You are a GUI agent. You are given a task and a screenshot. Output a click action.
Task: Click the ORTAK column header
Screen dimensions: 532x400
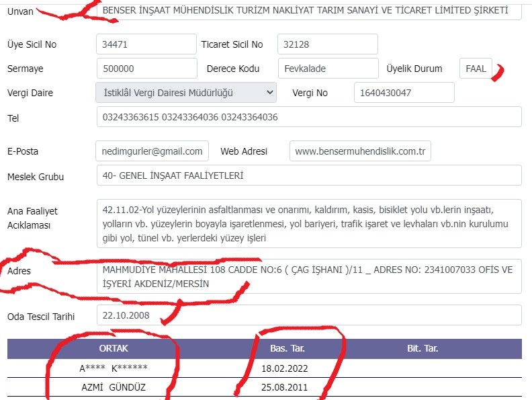point(114,348)
